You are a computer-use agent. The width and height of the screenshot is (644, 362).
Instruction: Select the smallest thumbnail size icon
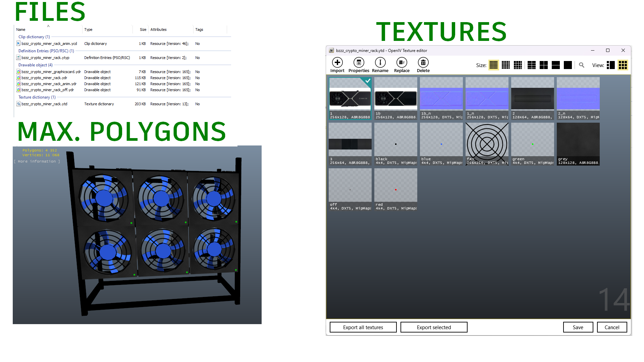pyautogui.click(x=493, y=65)
